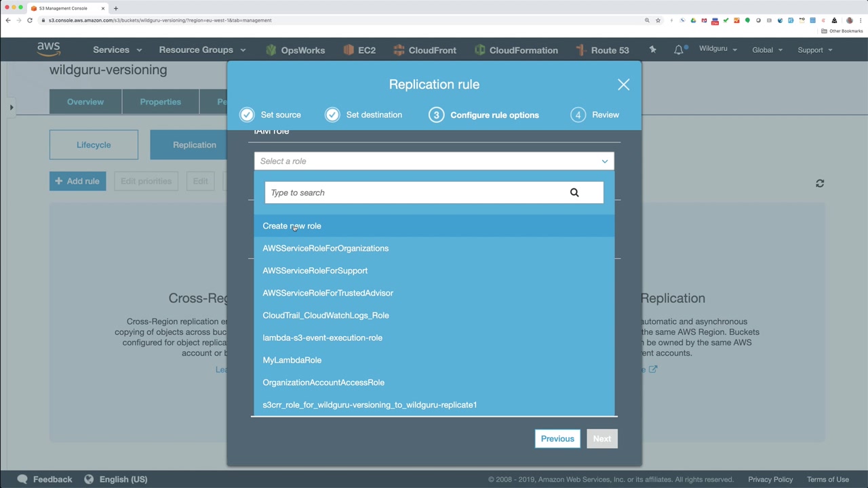This screenshot has height=488, width=868.
Task: Open the Support dropdown
Action: coord(815,50)
